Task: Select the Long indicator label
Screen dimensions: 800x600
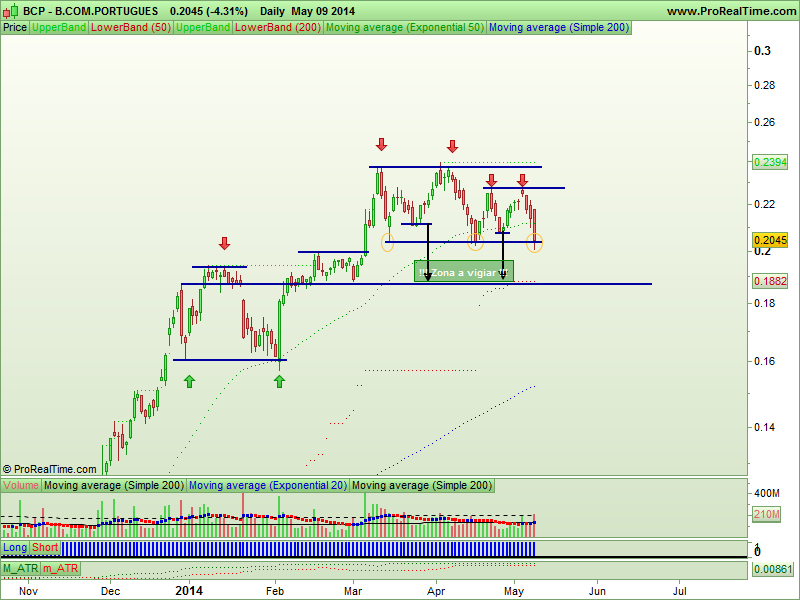Action: point(15,547)
